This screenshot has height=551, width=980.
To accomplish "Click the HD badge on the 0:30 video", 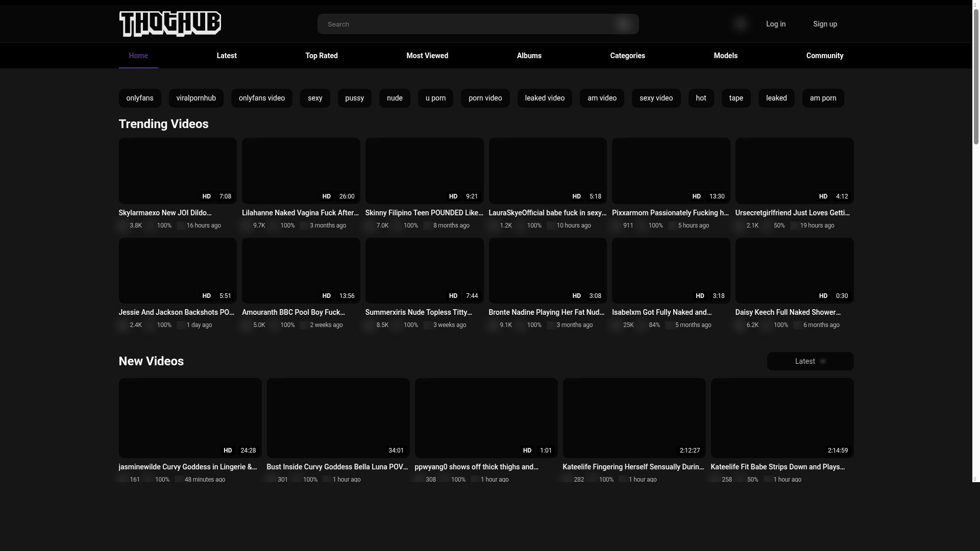I will [x=823, y=296].
